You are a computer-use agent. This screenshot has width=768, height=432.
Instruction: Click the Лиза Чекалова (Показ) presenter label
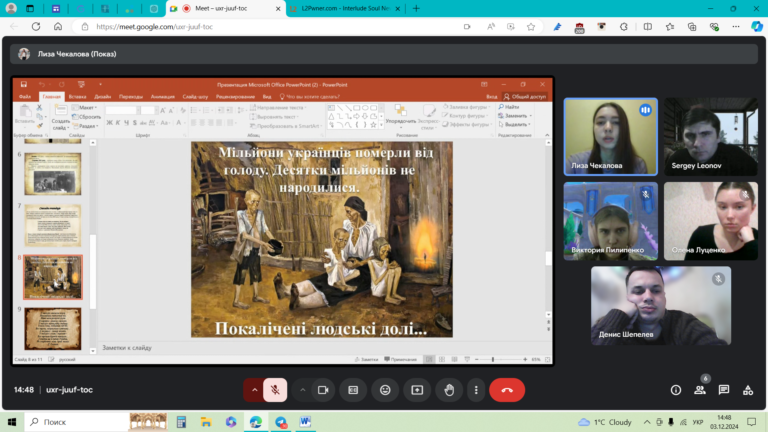pos(77,54)
